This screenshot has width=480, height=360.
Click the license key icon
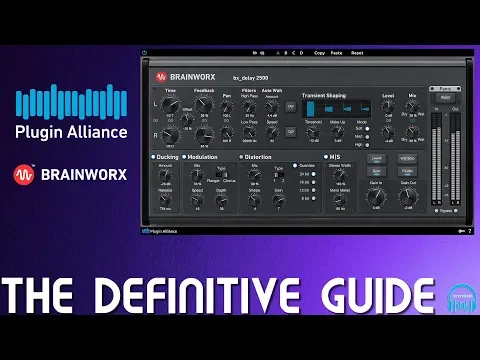pyautogui.click(x=461, y=231)
